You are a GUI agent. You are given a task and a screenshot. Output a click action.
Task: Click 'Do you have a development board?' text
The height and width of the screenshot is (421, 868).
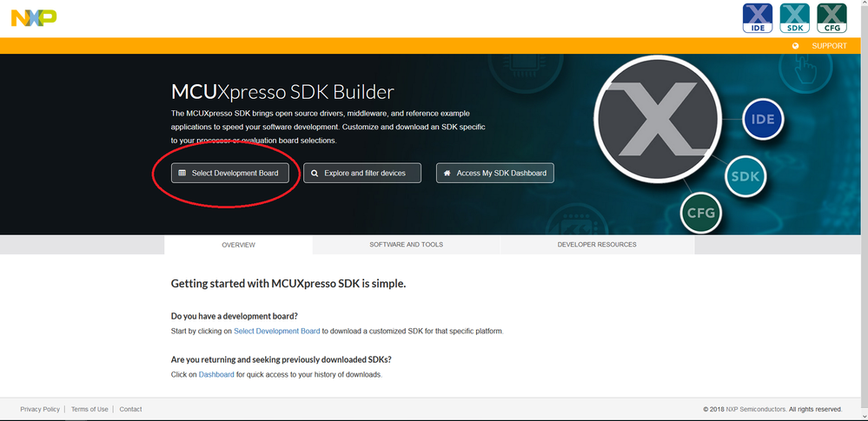pos(235,317)
